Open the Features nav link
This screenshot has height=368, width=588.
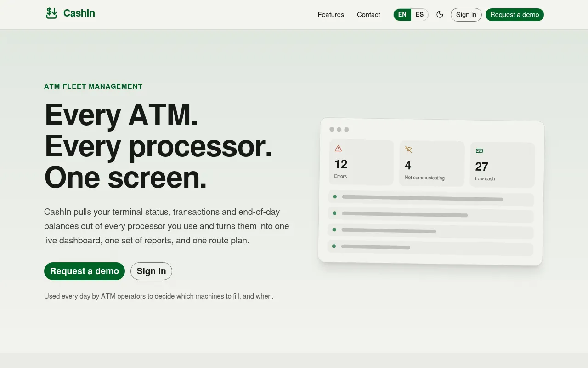pos(331,15)
